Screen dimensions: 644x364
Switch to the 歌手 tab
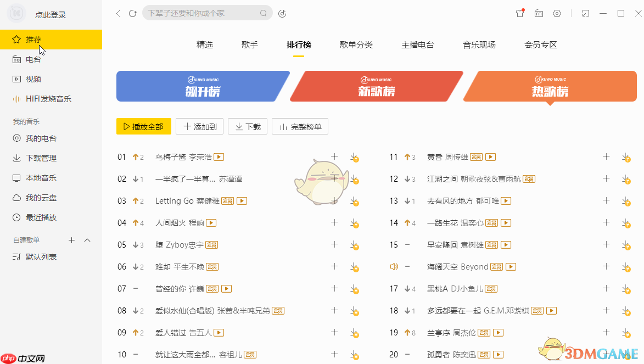(x=250, y=44)
